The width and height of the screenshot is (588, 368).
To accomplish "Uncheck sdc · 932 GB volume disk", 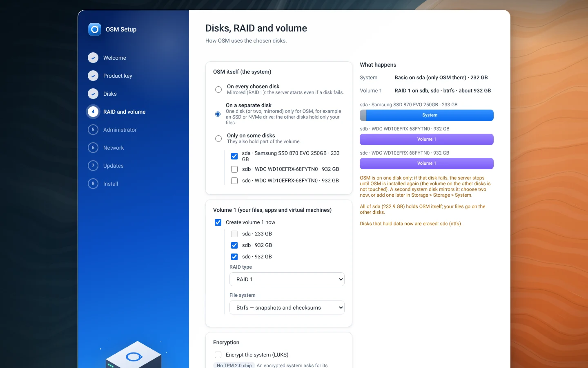I will pos(234,257).
